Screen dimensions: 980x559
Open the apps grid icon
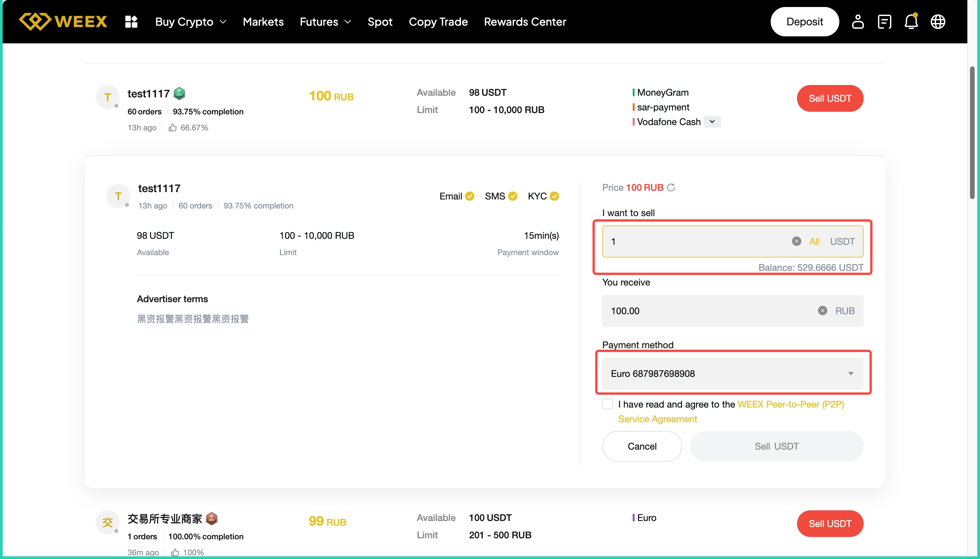131,21
